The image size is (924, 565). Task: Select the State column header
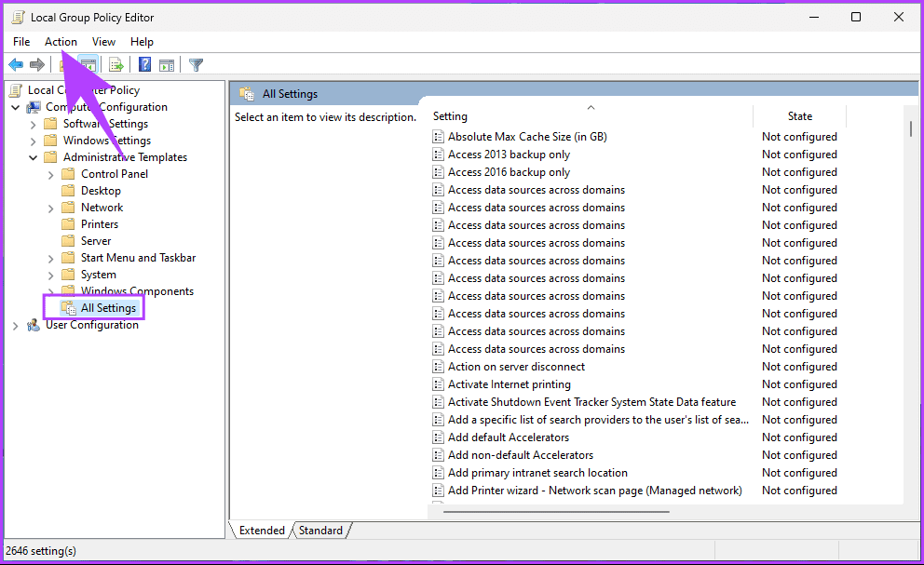(x=799, y=115)
